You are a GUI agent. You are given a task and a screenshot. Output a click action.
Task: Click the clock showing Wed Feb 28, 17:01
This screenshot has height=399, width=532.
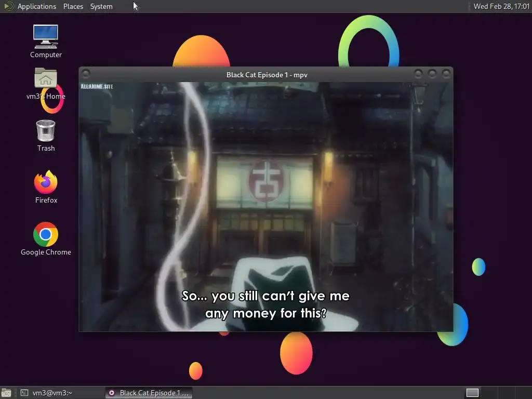pos(501,6)
